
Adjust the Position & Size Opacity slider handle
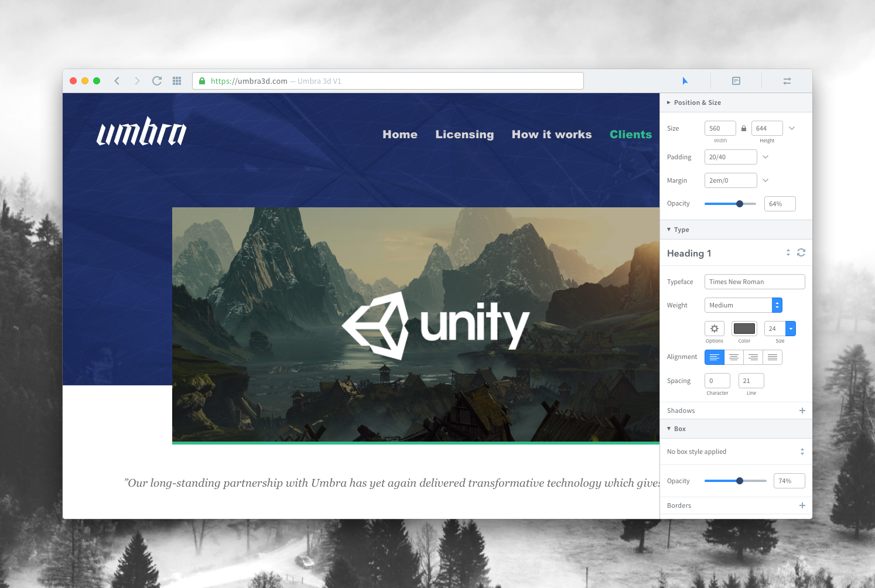[740, 204]
